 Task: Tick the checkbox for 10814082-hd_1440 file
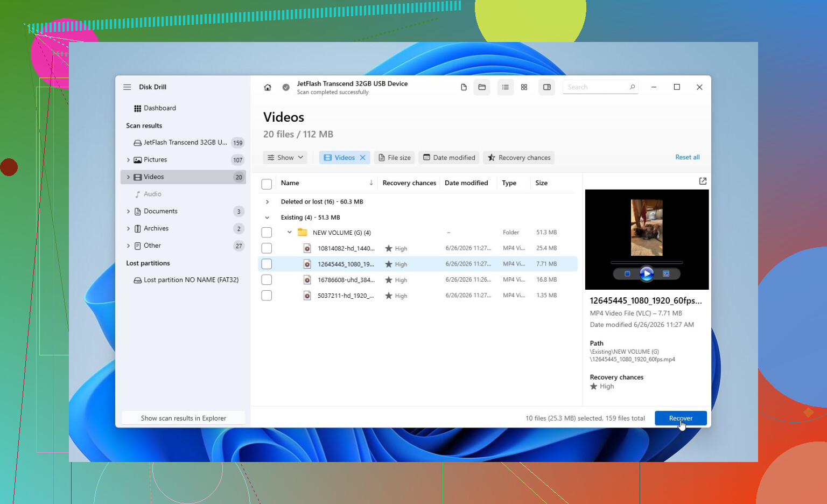pyautogui.click(x=267, y=248)
